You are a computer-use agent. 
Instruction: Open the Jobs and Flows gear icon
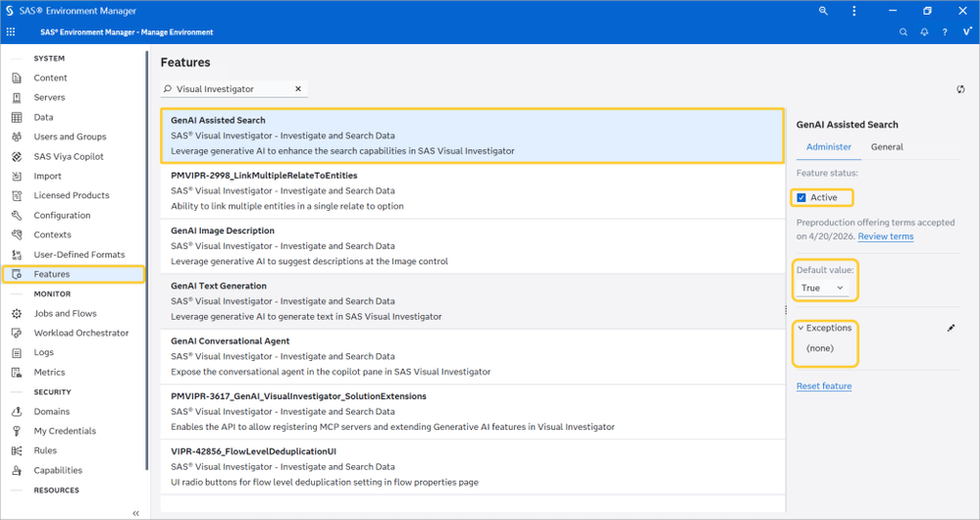click(17, 314)
